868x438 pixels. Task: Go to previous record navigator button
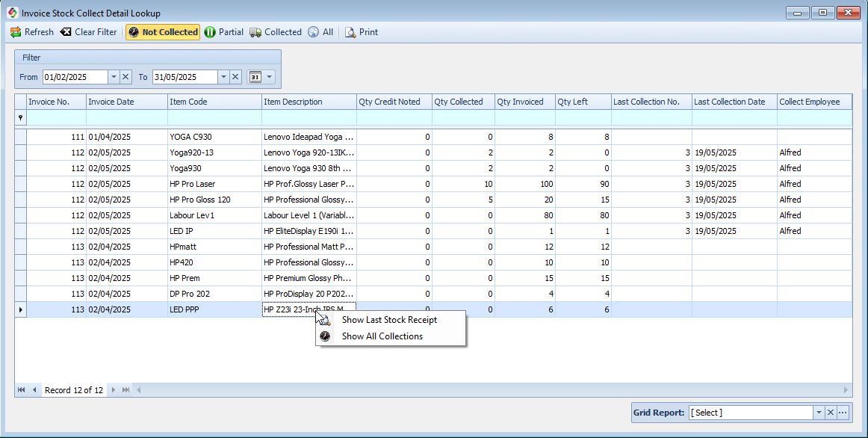coord(34,390)
